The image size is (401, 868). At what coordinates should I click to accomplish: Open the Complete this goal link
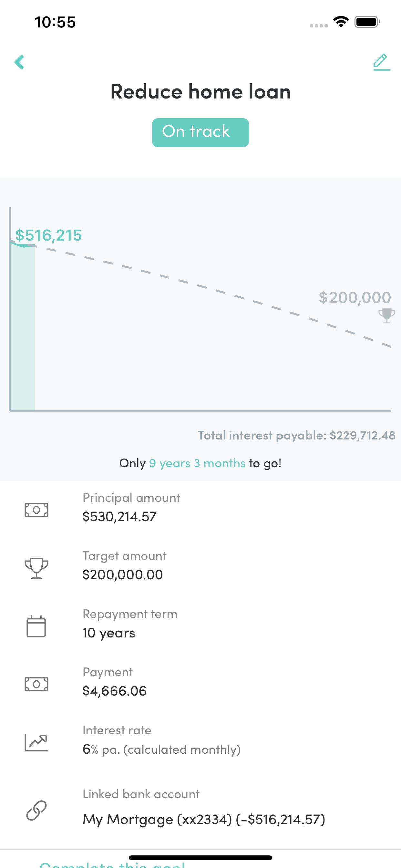pyautogui.click(x=112, y=864)
